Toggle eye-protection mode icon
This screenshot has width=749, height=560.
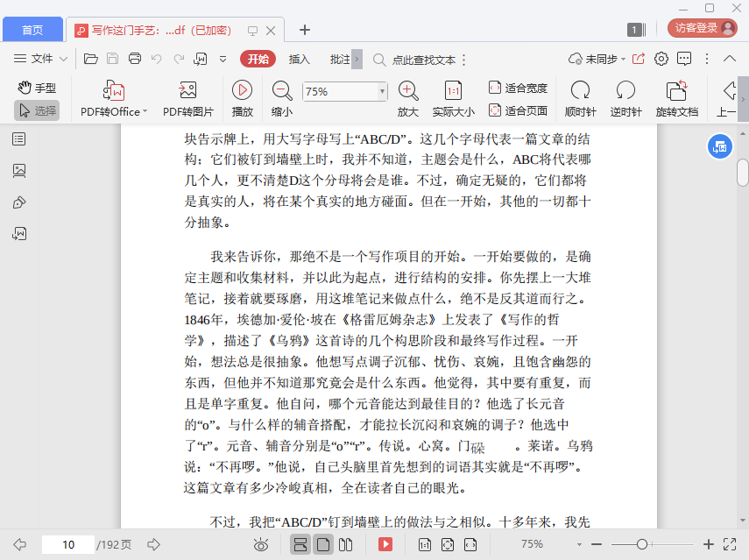point(261,544)
